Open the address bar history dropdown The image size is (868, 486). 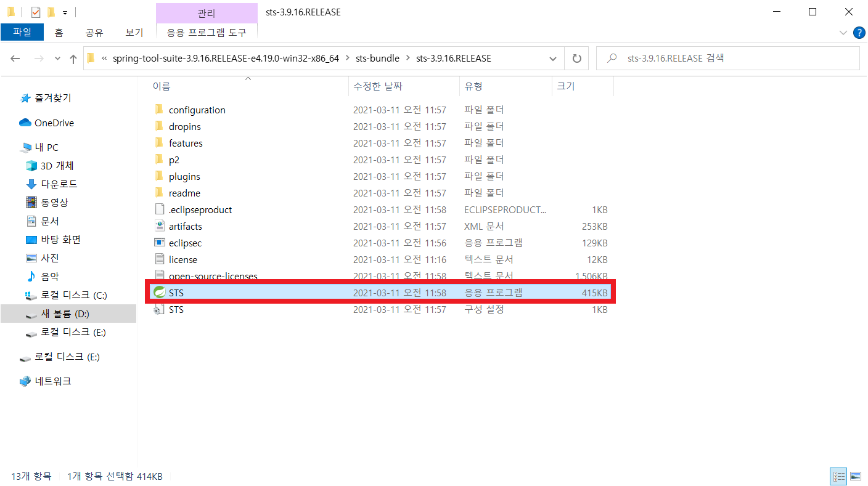[x=553, y=59]
